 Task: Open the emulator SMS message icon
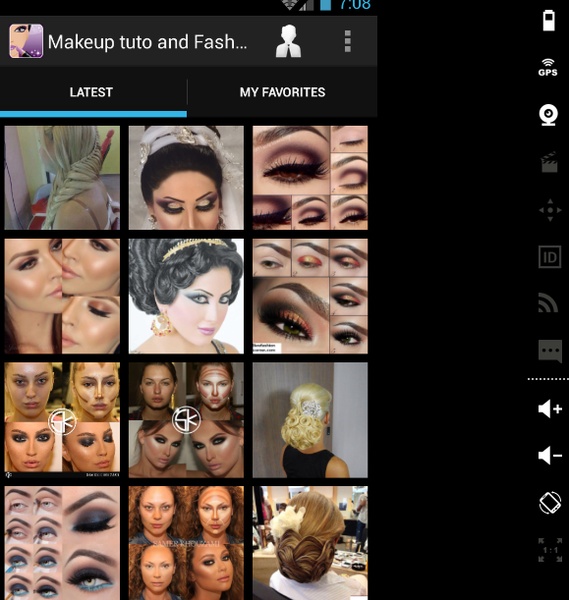550,351
